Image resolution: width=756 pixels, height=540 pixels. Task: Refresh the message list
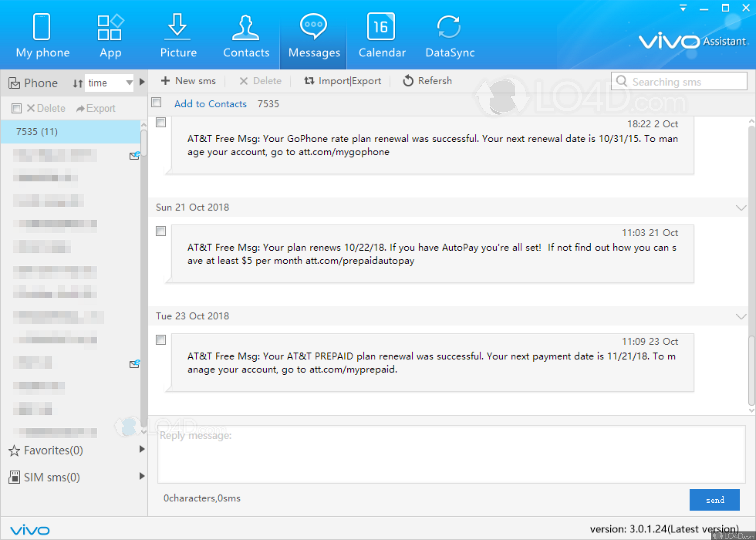(x=427, y=81)
